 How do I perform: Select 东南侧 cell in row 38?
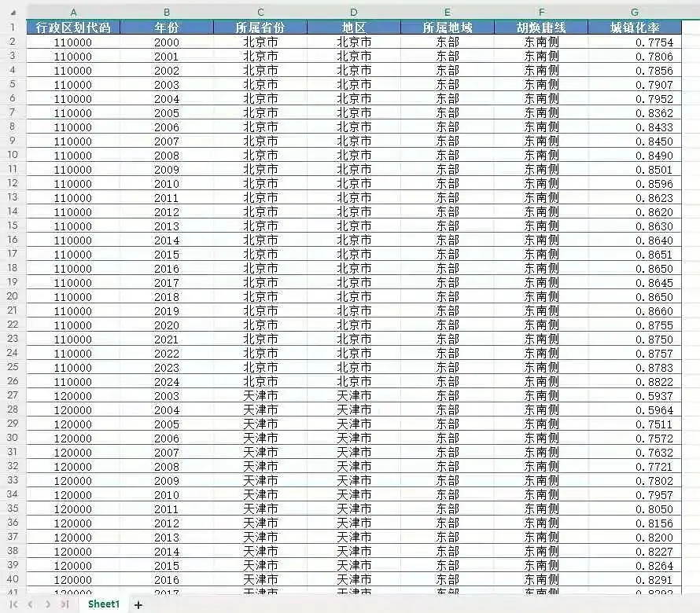pyautogui.click(x=541, y=552)
